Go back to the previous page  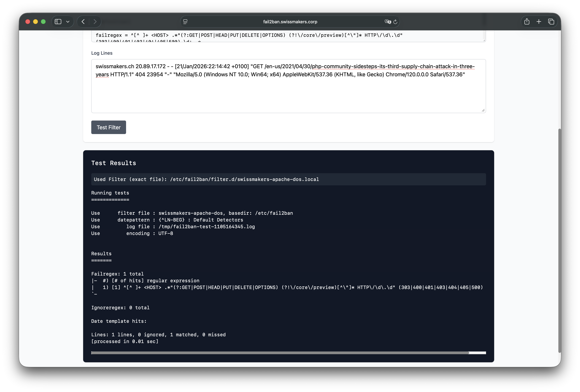click(x=83, y=22)
